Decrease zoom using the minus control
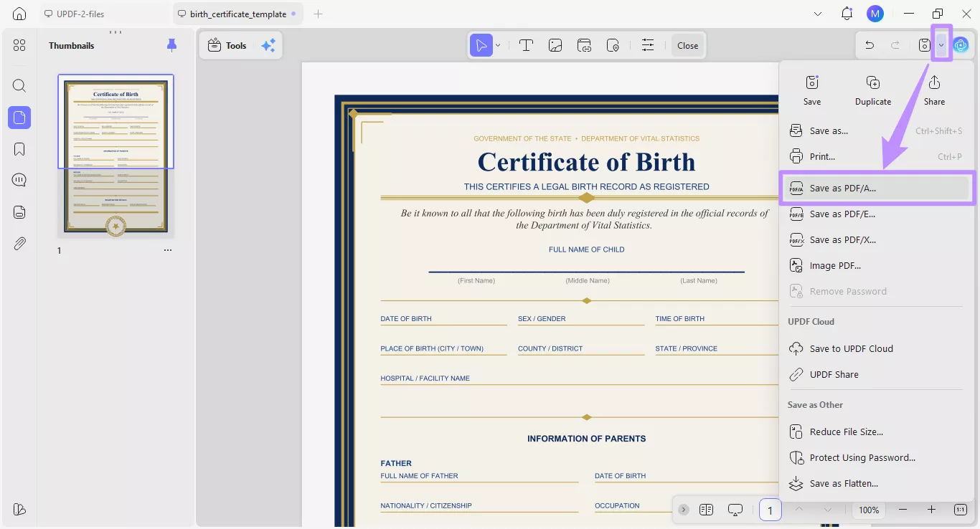The height and width of the screenshot is (529, 980). click(903, 510)
